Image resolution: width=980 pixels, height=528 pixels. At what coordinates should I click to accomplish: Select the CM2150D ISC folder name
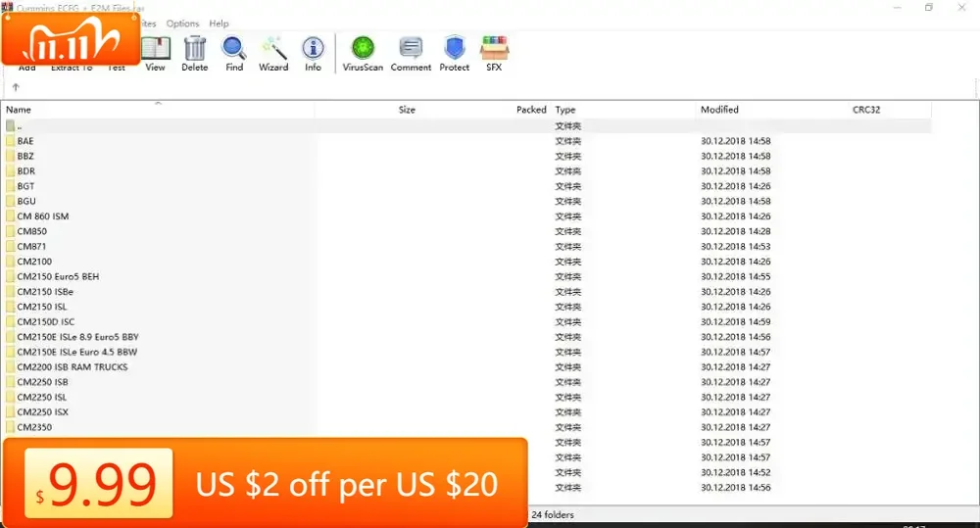click(x=46, y=322)
